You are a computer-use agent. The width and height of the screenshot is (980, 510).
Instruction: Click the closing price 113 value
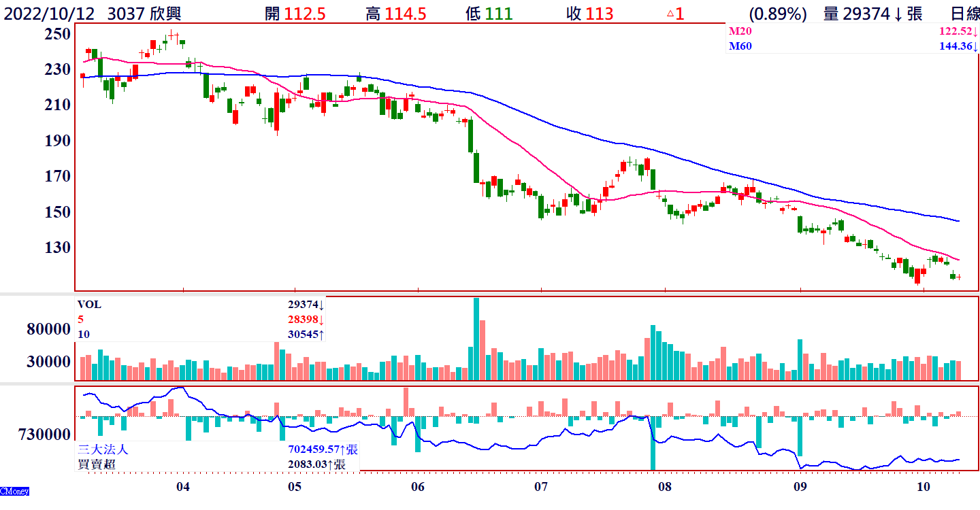coord(599,14)
